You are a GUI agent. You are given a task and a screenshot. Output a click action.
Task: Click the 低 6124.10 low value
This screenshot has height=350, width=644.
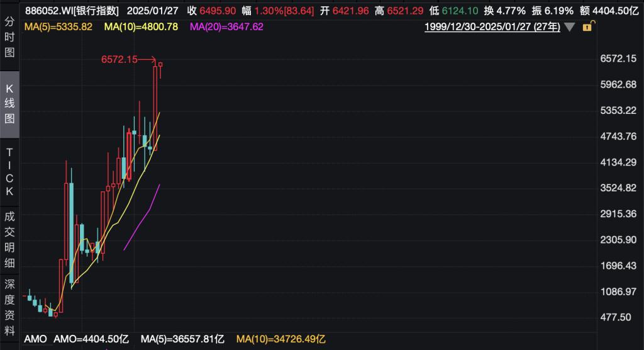(x=453, y=11)
